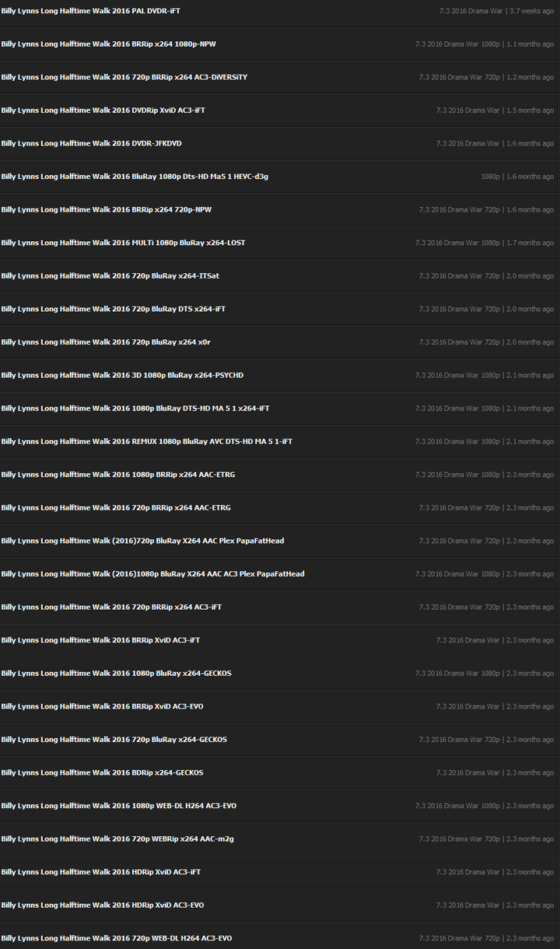Open the DVDRip XviD AC3-iFT release
560x949 pixels.
[x=103, y=110]
